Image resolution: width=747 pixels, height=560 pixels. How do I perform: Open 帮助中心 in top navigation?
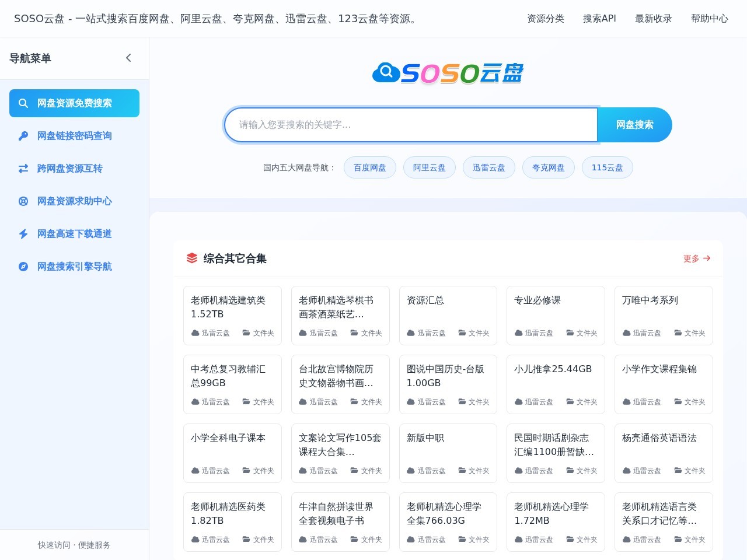(710, 19)
